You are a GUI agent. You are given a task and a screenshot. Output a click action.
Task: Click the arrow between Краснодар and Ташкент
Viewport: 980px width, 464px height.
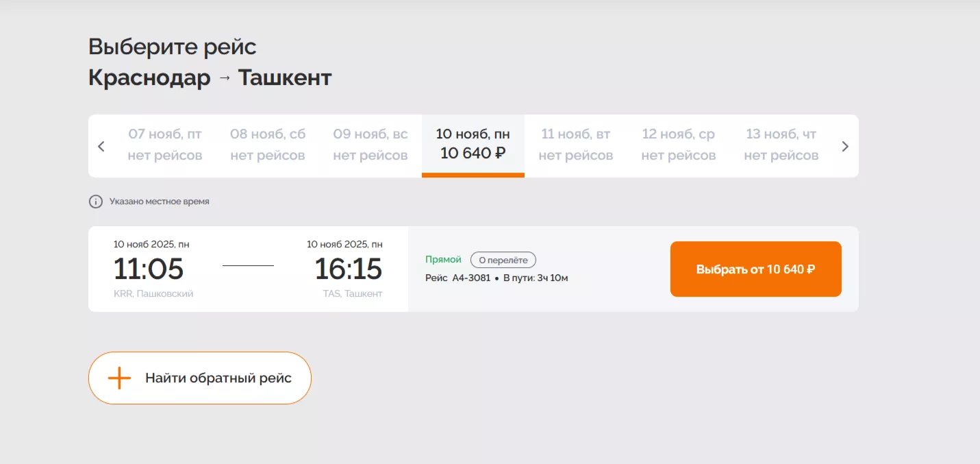point(225,78)
